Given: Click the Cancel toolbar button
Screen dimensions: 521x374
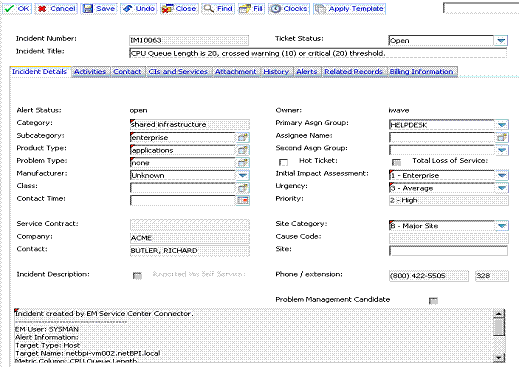Looking at the screenshot, I should (x=56, y=9).
